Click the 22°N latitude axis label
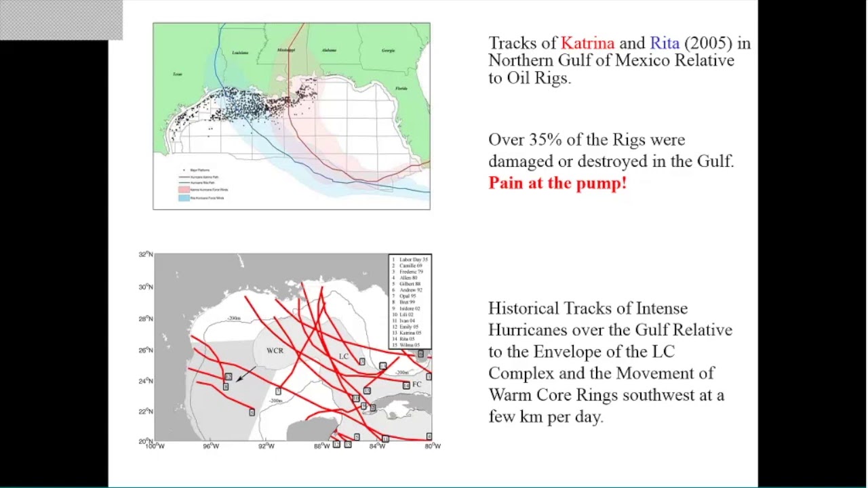Image resolution: width=868 pixels, height=488 pixels. pyautogui.click(x=146, y=412)
